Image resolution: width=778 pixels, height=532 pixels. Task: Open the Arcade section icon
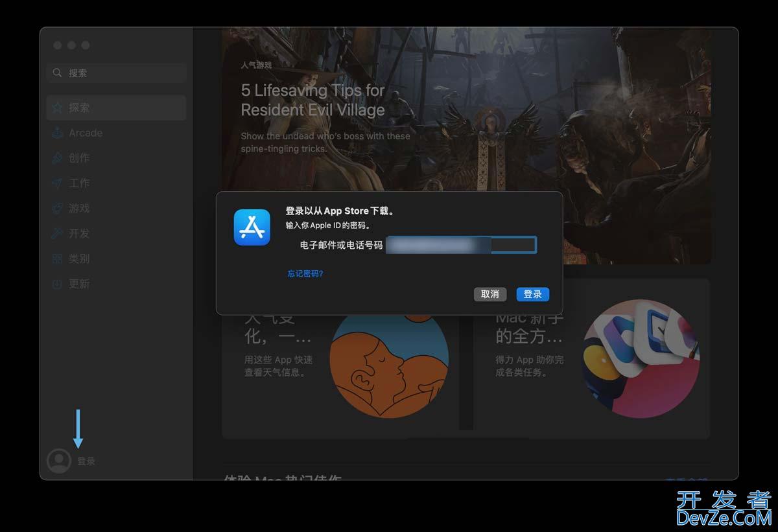click(x=58, y=133)
